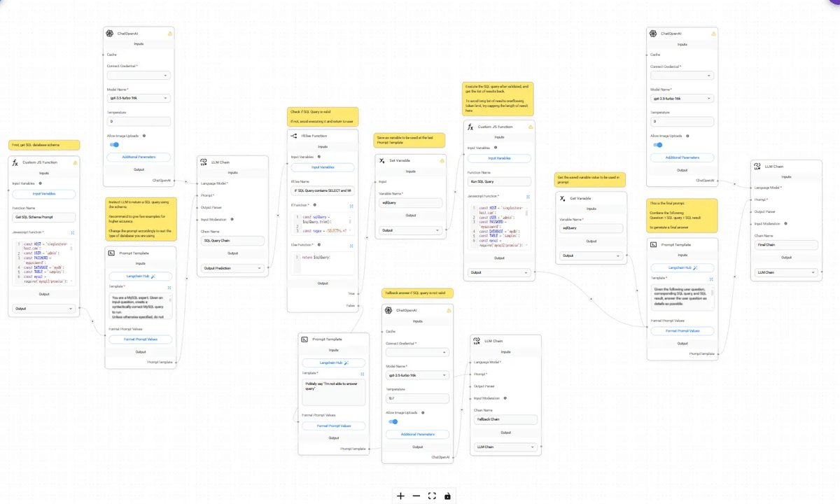Image resolution: width=840 pixels, height=504 pixels.
Task: Zoom out using the minus icon
Action: point(416,496)
